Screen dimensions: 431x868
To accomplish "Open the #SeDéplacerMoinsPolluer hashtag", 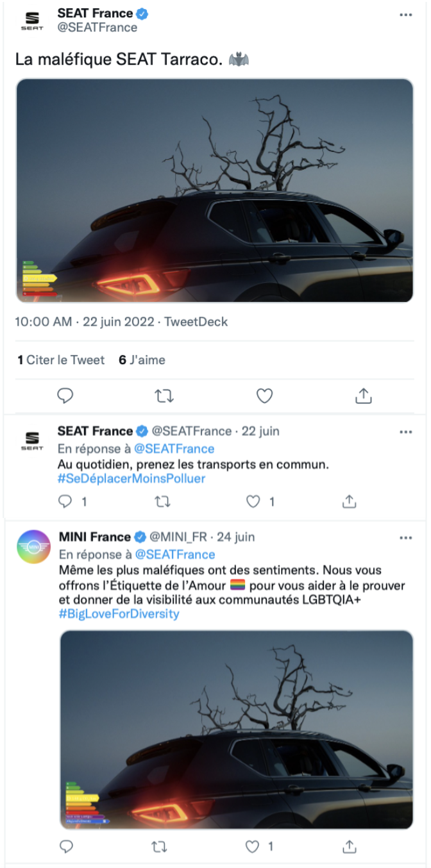I will click(131, 479).
